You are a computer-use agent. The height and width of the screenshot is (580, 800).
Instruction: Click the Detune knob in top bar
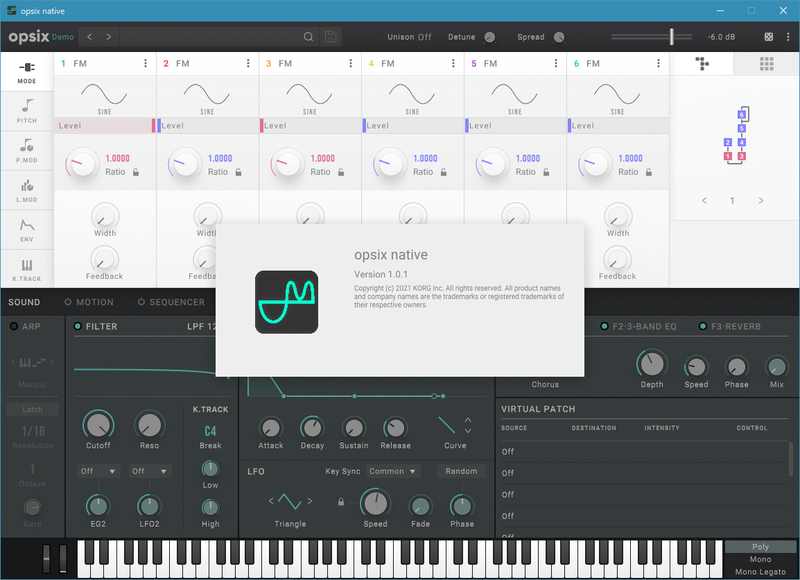(489, 37)
